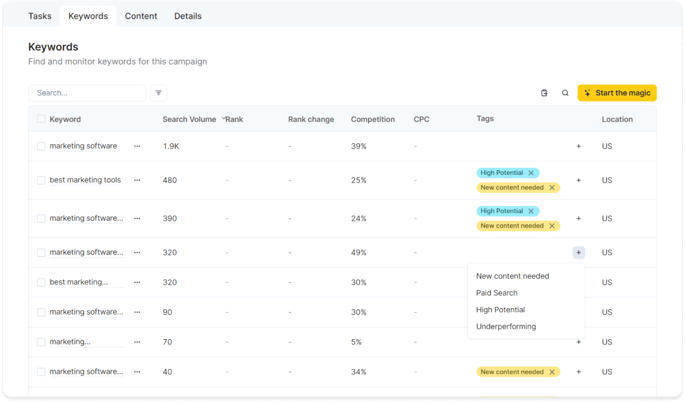Choose Underperforming from the tag dropdown
Screen dimensions: 685x402
(x=506, y=326)
